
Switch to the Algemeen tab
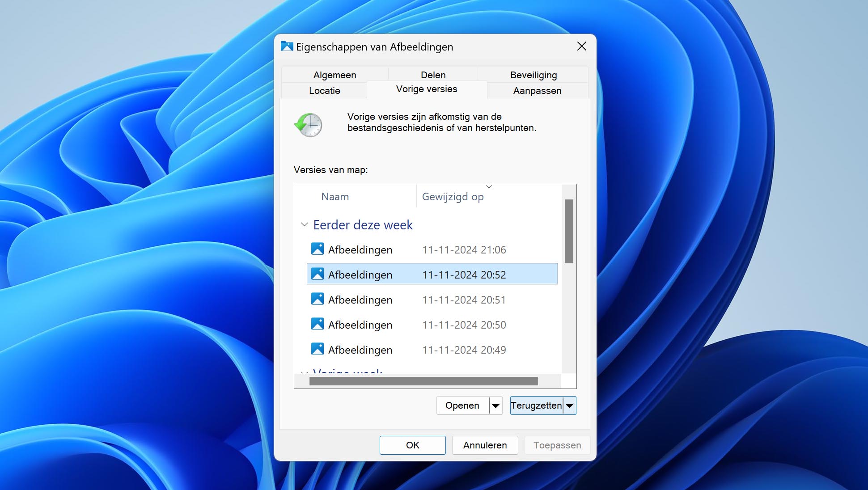pos(334,75)
